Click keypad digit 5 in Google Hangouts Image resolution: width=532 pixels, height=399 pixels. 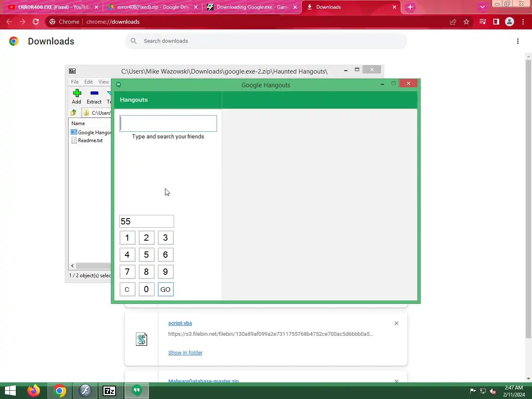click(146, 255)
